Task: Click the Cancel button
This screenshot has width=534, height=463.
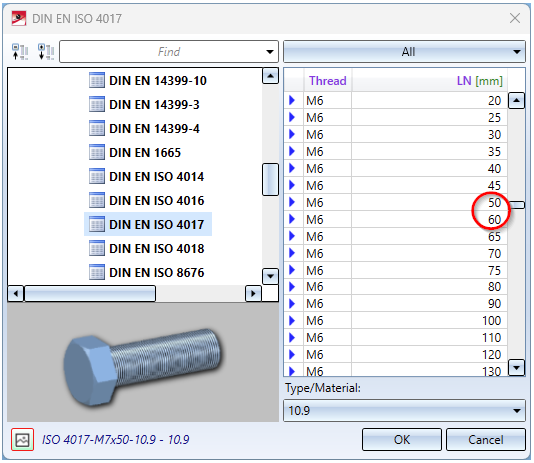Action: pyautogui.click(x=486, y=440)
